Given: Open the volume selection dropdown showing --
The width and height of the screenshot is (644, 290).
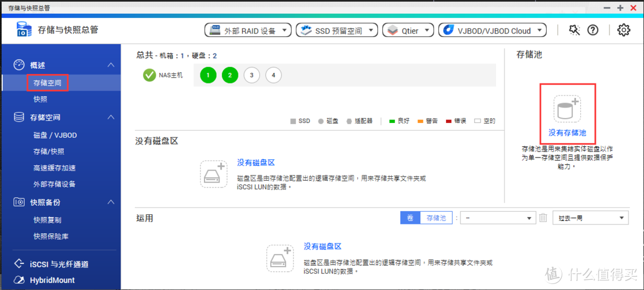Looking at the screenshot, I should [x=498, y=218].
